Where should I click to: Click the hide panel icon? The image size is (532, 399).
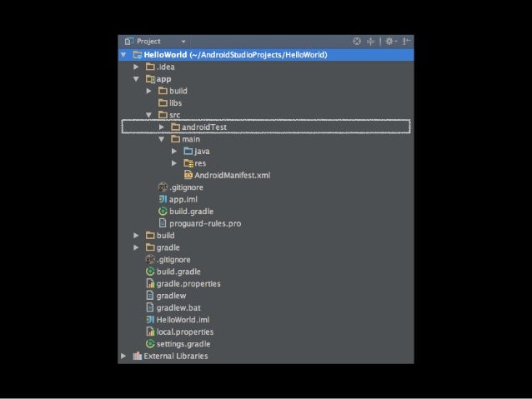point(406,42)
